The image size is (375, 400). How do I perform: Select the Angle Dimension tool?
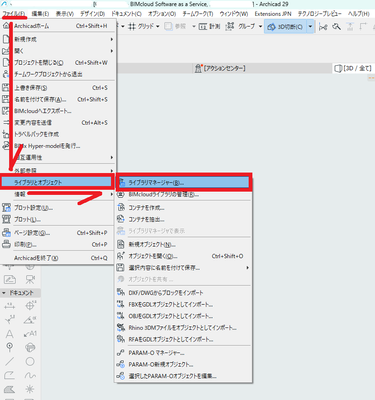coord(30,320)
